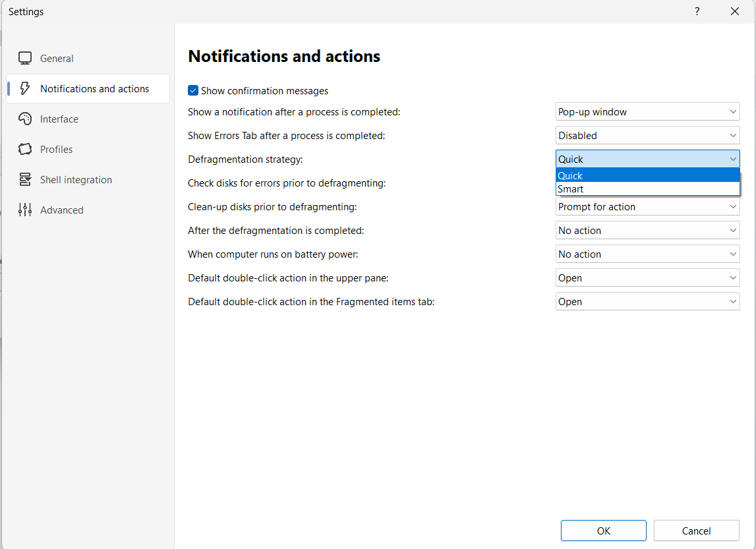This screenshot has height=549, width=756.
Task: Go to the Advanced settings page
Action: pyautogui.click(x=62, y=210)
